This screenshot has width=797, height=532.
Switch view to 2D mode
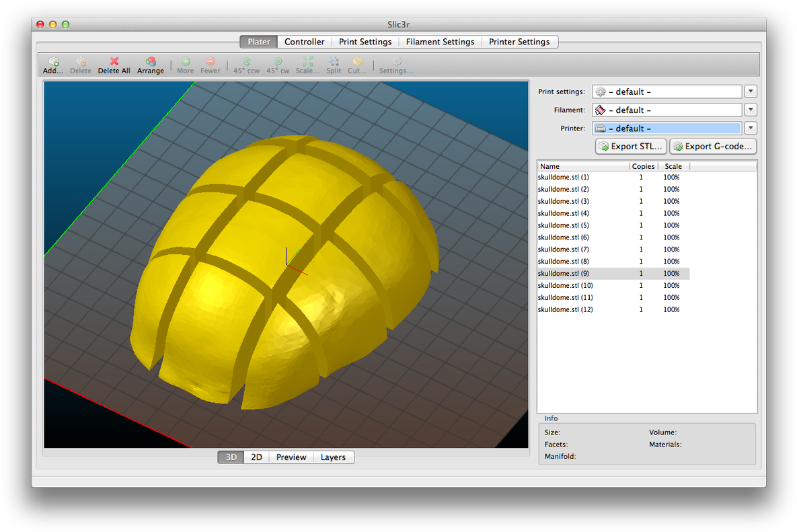coord(256,457)
